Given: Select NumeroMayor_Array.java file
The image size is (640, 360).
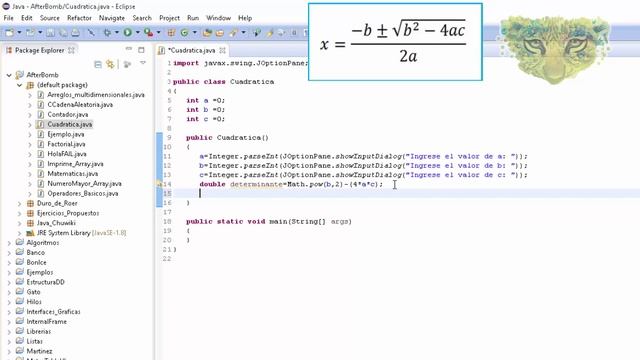Looking at the screenshot, I should pos(84,183).
